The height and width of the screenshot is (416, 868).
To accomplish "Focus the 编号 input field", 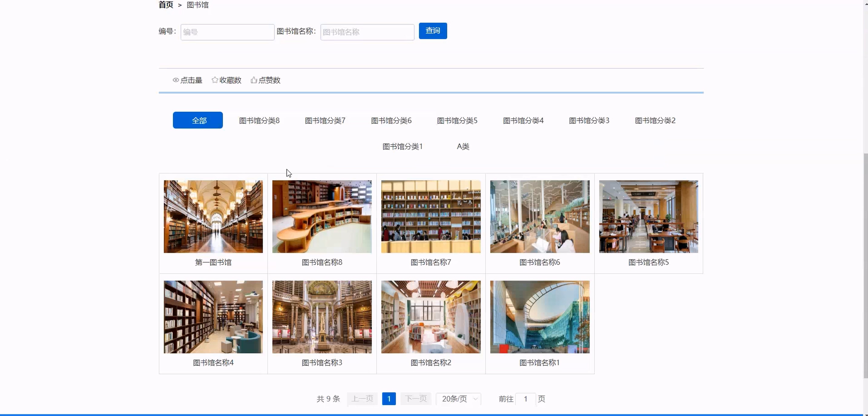I will 228,32.
